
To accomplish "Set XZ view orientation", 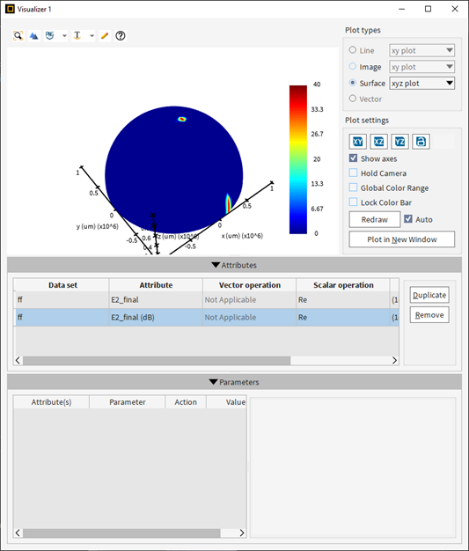I will (x=379, y=142).
